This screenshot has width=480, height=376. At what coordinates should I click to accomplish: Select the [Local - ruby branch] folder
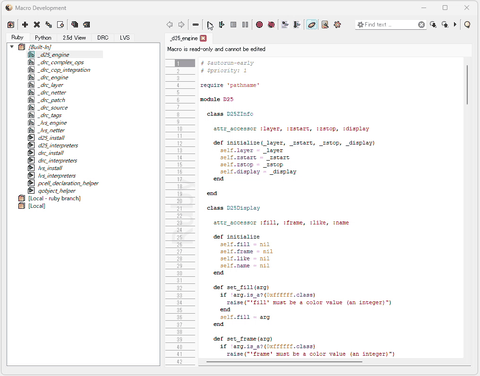click(55, 198)
